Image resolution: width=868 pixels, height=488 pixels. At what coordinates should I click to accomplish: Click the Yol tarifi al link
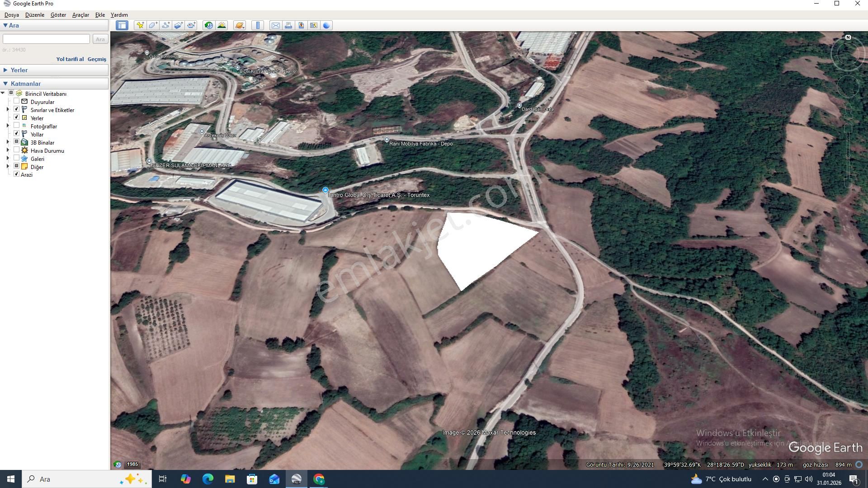tap(70, 59)
